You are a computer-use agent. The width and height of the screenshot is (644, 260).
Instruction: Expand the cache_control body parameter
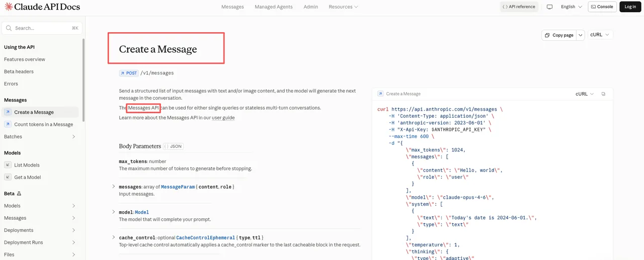114,237
